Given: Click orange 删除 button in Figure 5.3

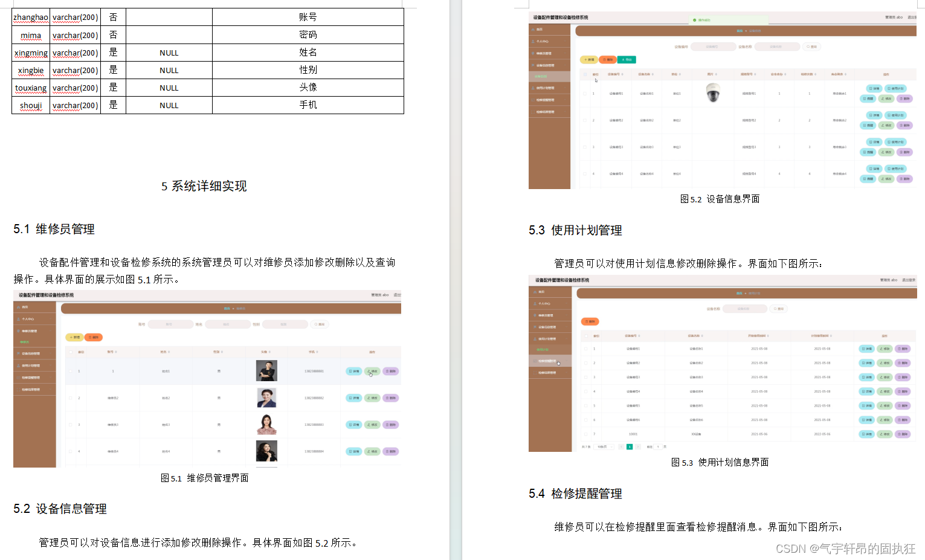Looking at the screenshot, I should click(590, 321).
